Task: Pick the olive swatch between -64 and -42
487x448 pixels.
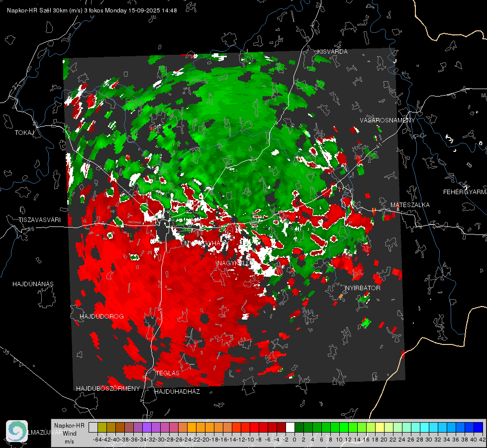Action: click(102, 427)
